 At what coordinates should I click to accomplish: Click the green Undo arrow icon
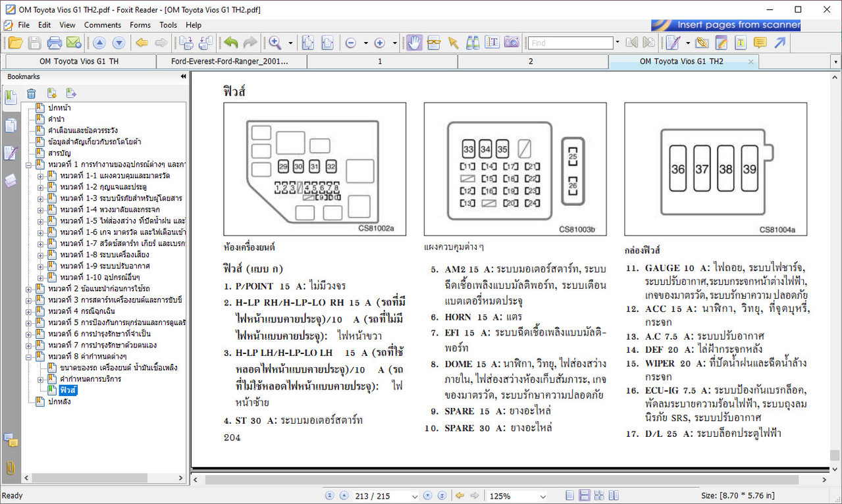tap(230, 43)
